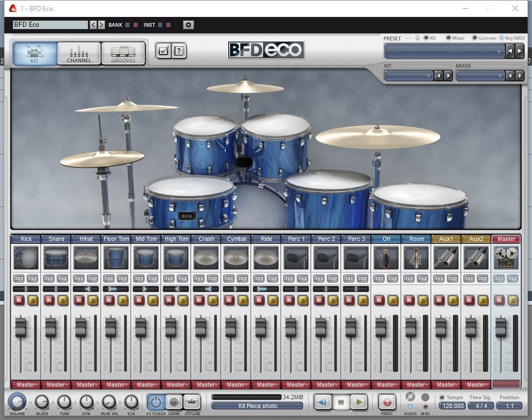Click the stop transport button

(x=340, y=403)
